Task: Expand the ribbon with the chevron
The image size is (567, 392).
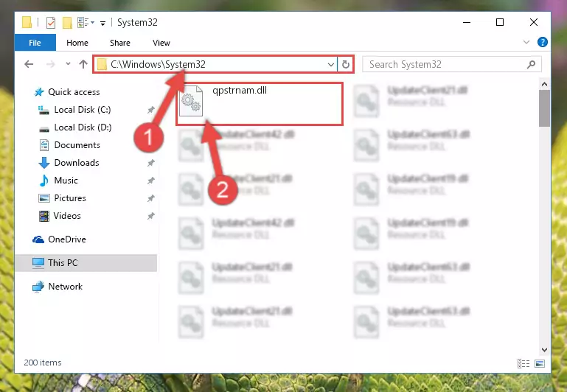Action: pyautogui.click(x=526, y=42)
